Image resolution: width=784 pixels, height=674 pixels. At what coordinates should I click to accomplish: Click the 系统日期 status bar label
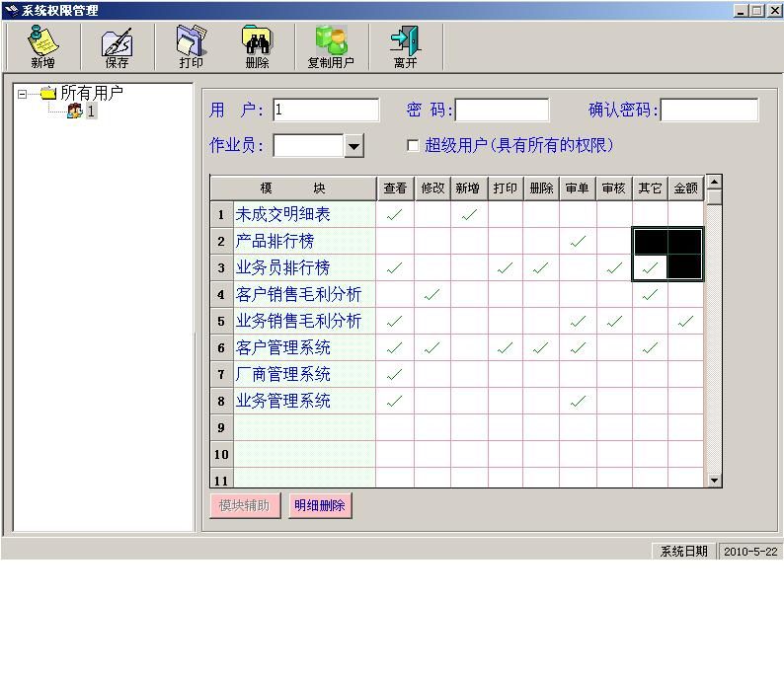point(683,551)
